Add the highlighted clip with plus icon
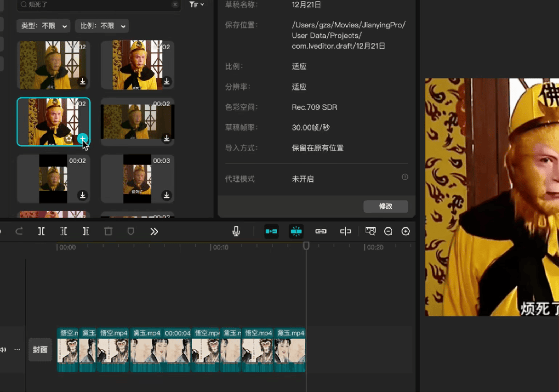 click(82, 139)
